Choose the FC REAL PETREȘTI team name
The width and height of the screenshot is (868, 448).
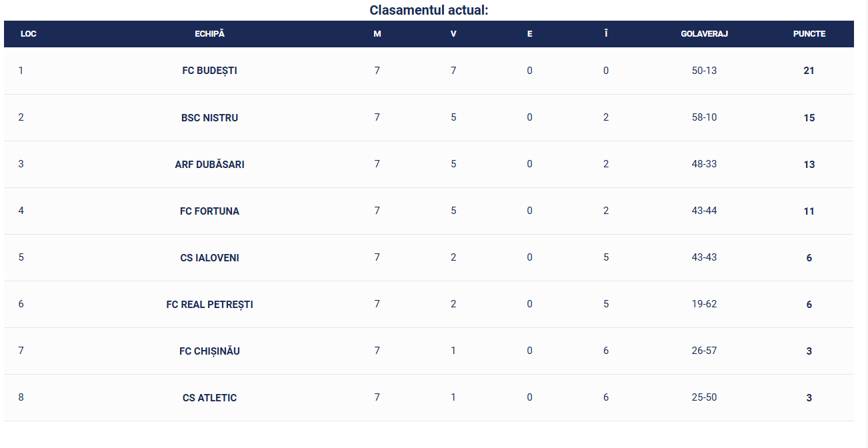209,304
